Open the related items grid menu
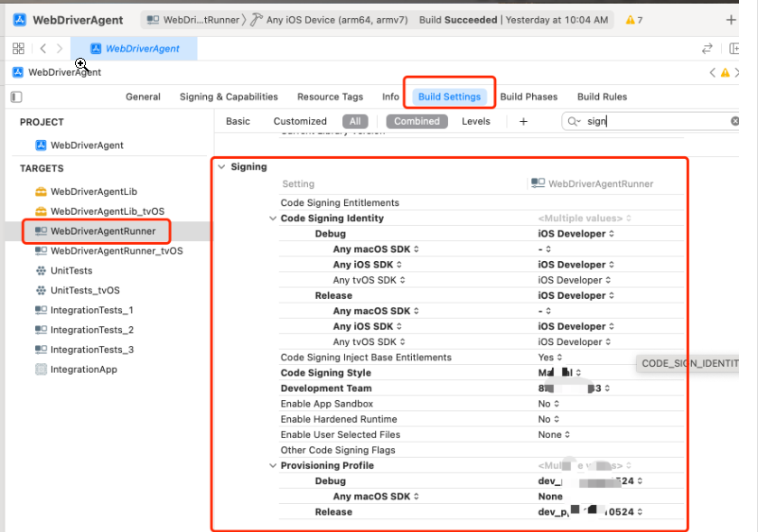Viewport: 758px width, 532px height. pyautogui.click(x=18, y=48)
